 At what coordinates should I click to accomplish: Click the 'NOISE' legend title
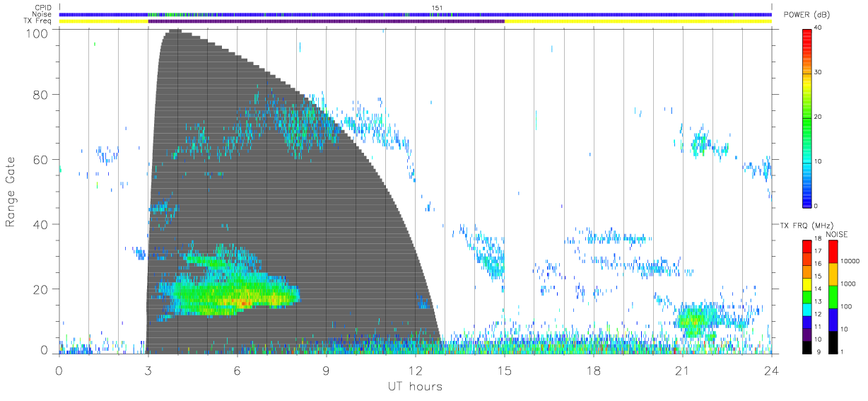click(836, 234)
